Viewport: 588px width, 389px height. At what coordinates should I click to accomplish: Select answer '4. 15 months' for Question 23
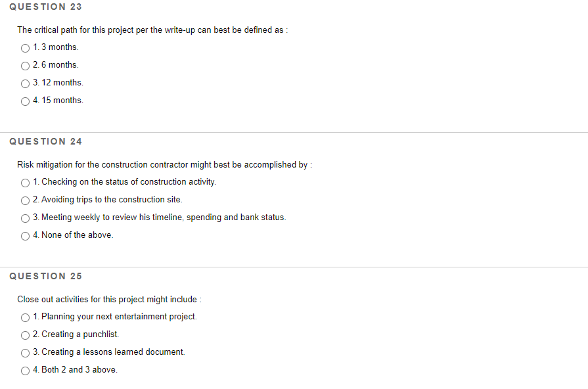25,101
